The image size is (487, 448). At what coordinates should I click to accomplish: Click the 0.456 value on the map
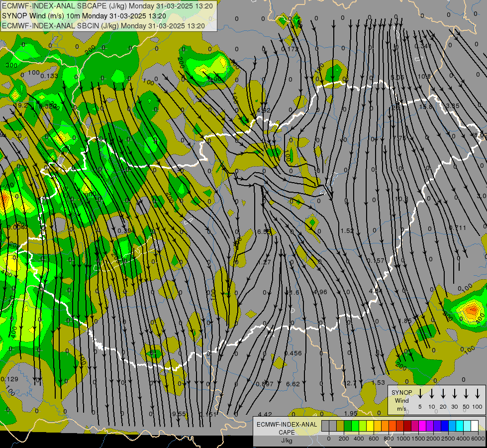pos(293,353)
